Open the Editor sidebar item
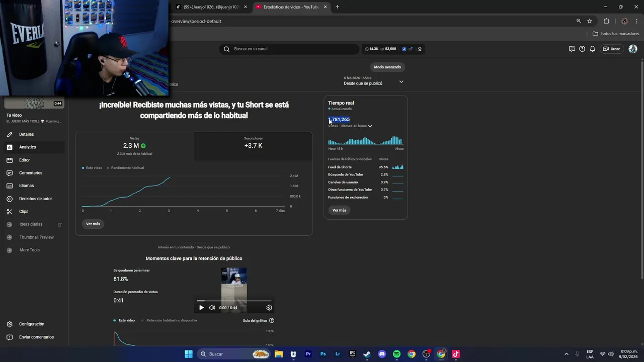 24,160
